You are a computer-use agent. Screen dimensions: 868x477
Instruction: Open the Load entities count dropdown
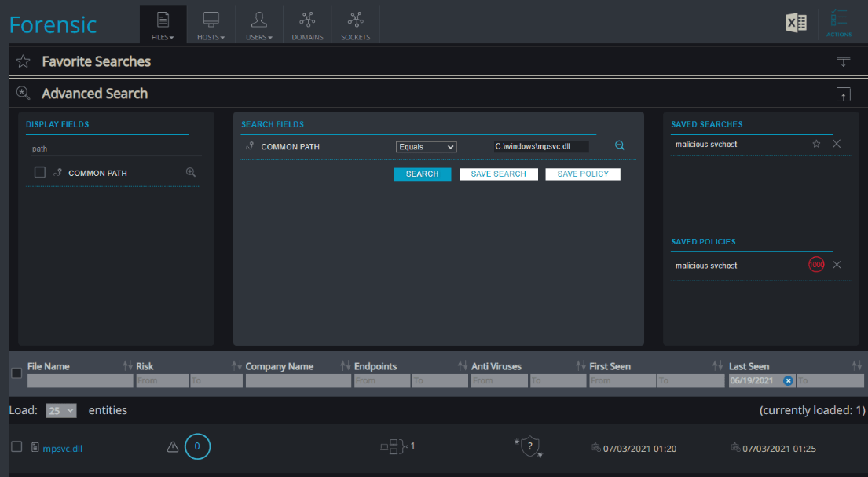point(61,411)
